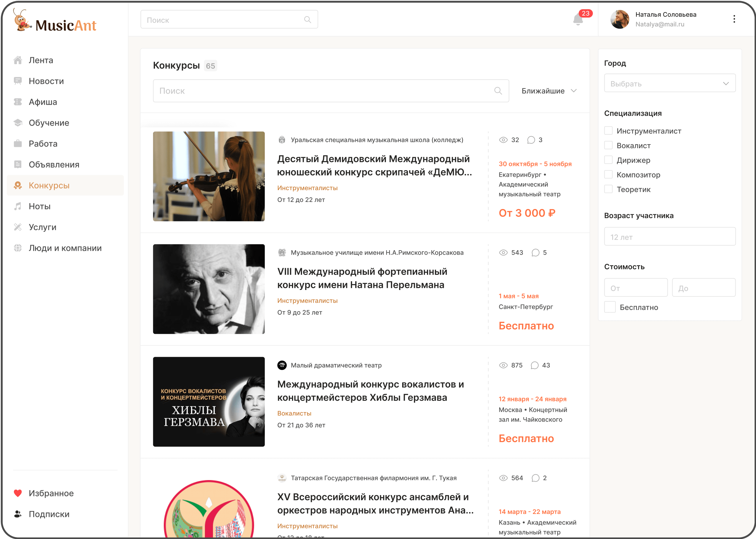Toggle the Бесплатно cost checkbox
756x539 pixels.
[610, 307]
